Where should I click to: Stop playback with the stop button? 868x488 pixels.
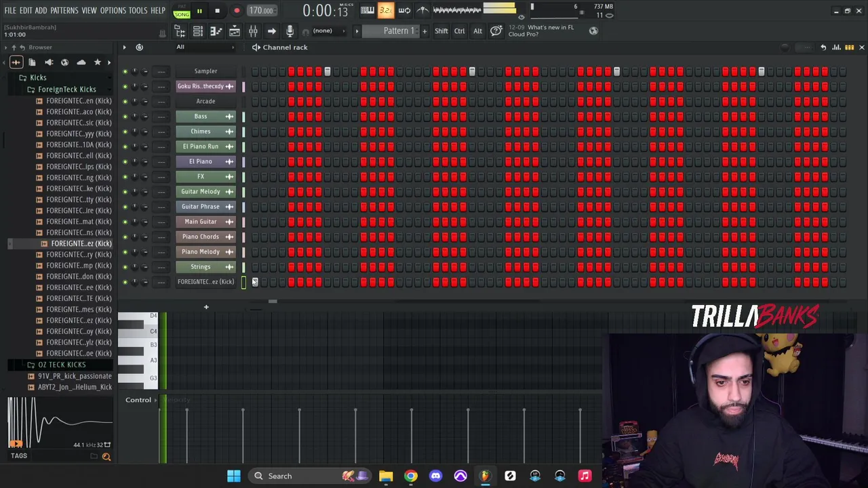pyautogui.click(x=217, y=11)
